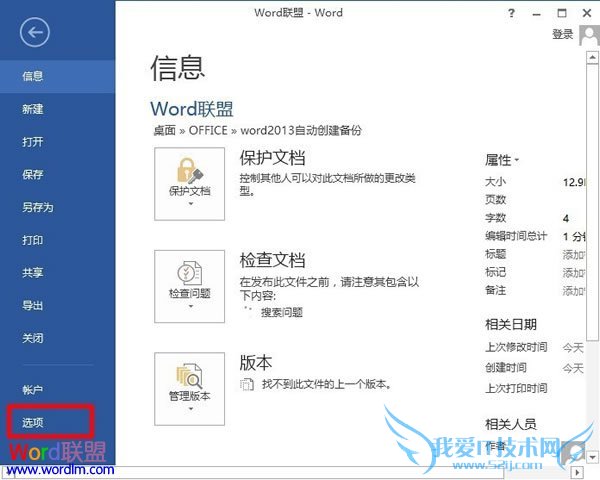This screenshot has height=480, width=600.
Task: Click the 编辑时间总计 label
Action: [x=516, y=236]
